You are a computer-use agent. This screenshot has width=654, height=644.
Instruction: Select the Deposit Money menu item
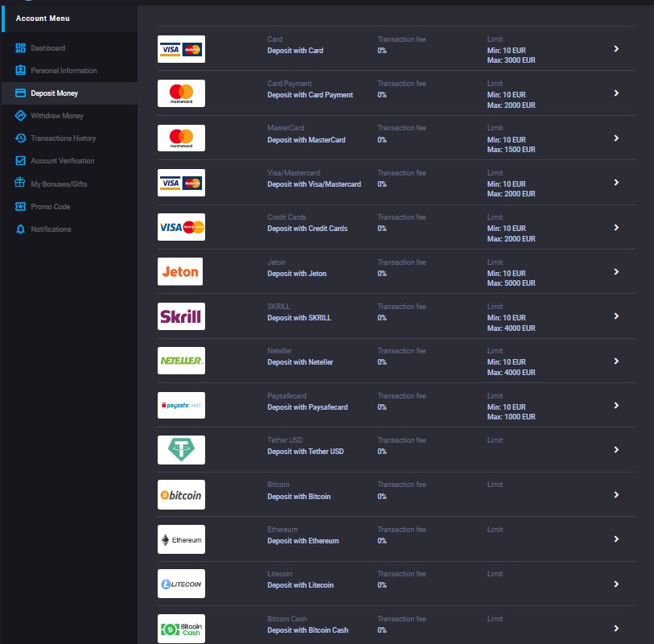click(x=69, y=93)
